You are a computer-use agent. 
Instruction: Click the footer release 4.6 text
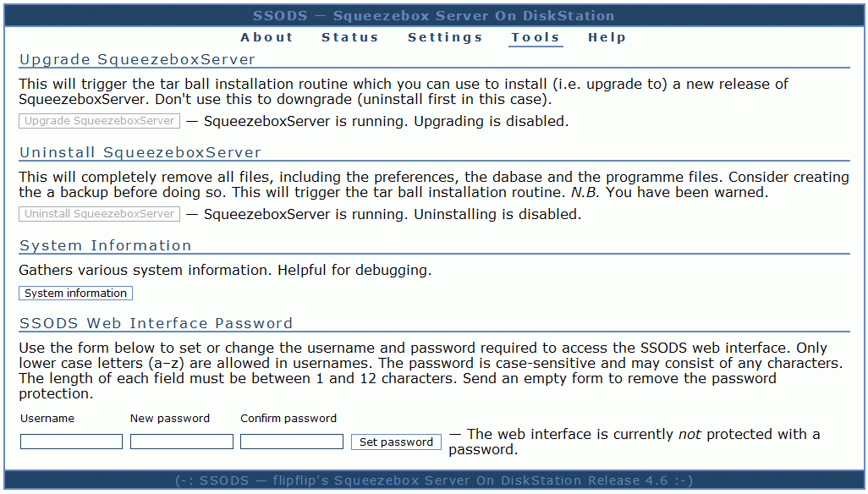[434, 480]
